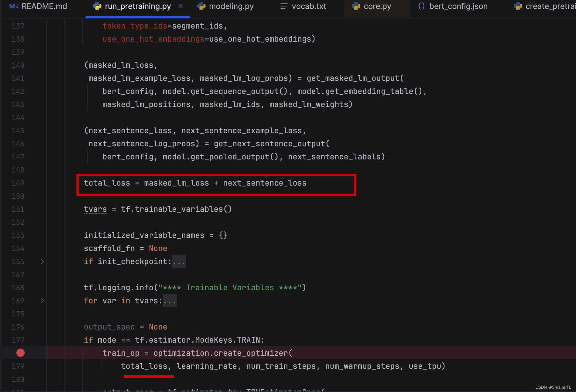The width and height of the screenshot is (576, 392).
Task: Open the README.md tab
Action: pos(38,6)
